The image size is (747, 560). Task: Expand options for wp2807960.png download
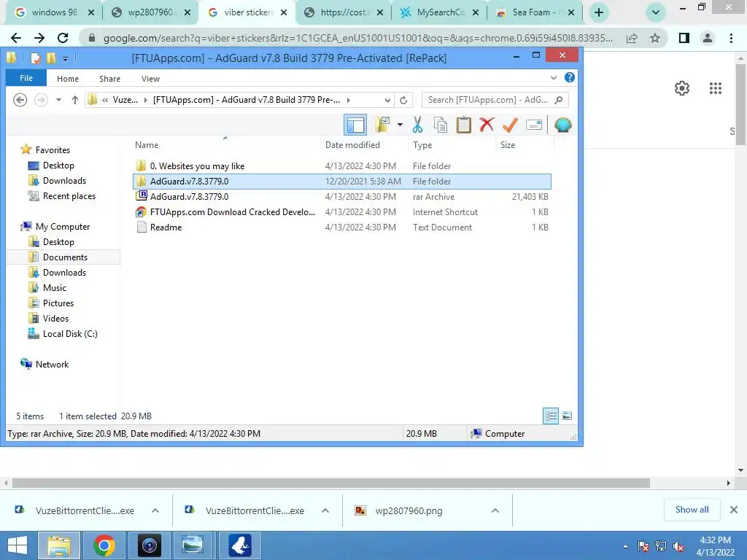[x=495, y=510]
